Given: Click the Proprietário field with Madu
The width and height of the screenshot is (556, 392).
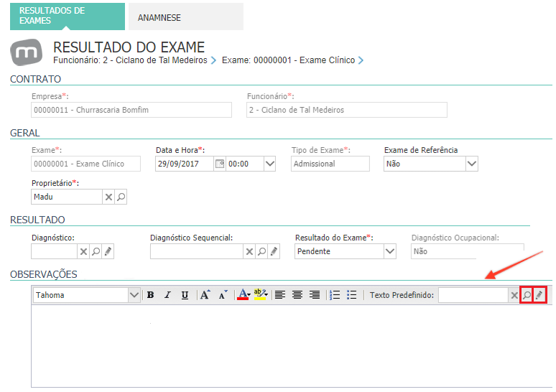Looking at the screenshot, I should tap(67, 197).
